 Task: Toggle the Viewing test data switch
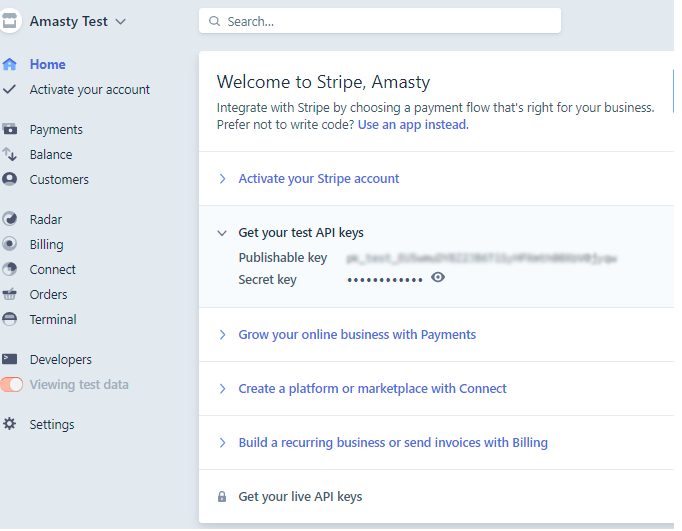point(12,384)
